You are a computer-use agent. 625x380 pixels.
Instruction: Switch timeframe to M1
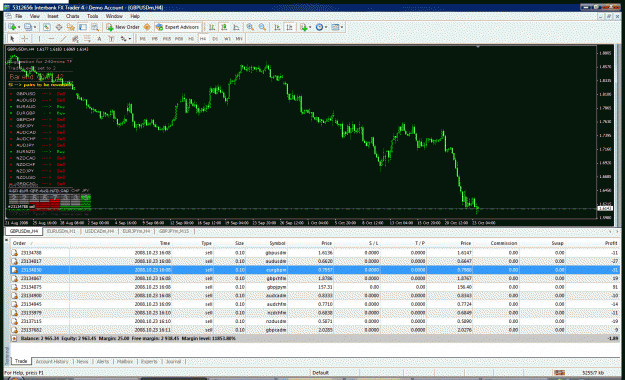pyautogui.click(x=143, y=39)
